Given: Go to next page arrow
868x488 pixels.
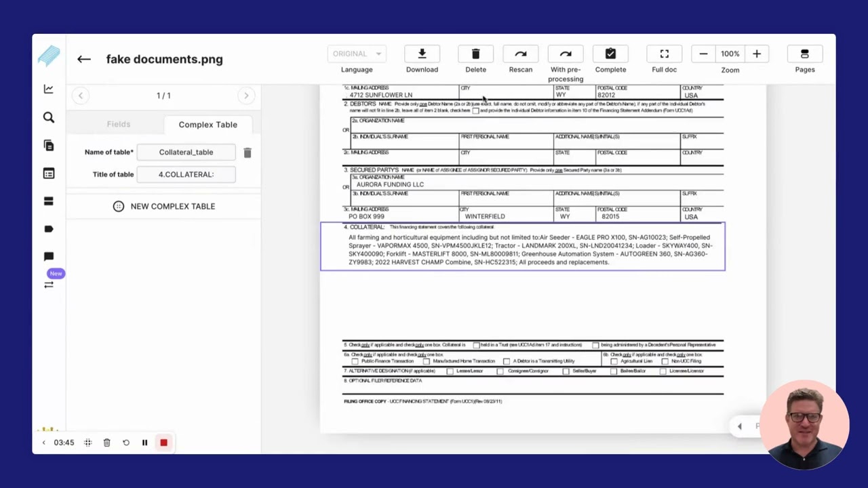Looking at the screenshot, I should [x=246, y=96].
